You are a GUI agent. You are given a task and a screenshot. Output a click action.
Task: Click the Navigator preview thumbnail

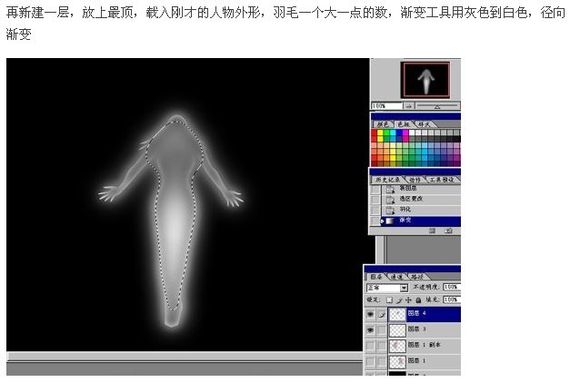click(426, 80)
